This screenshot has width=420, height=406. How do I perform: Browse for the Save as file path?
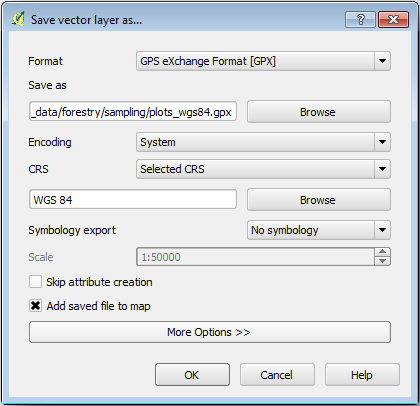(318, 112)
